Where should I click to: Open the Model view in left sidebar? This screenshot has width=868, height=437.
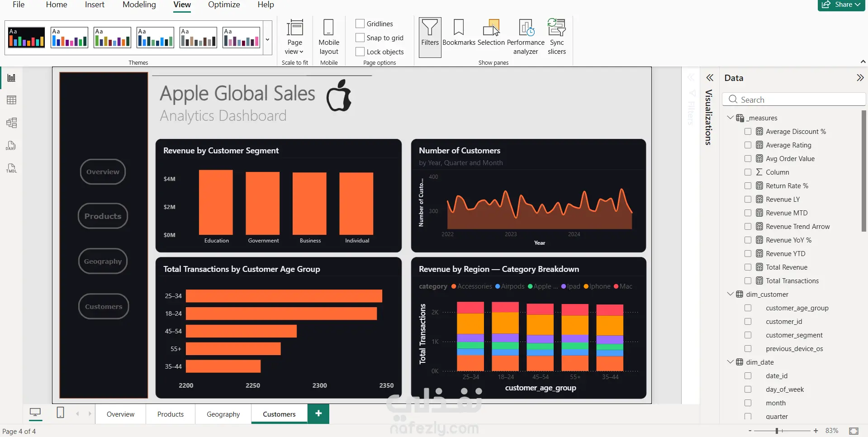tap(12, 123)
